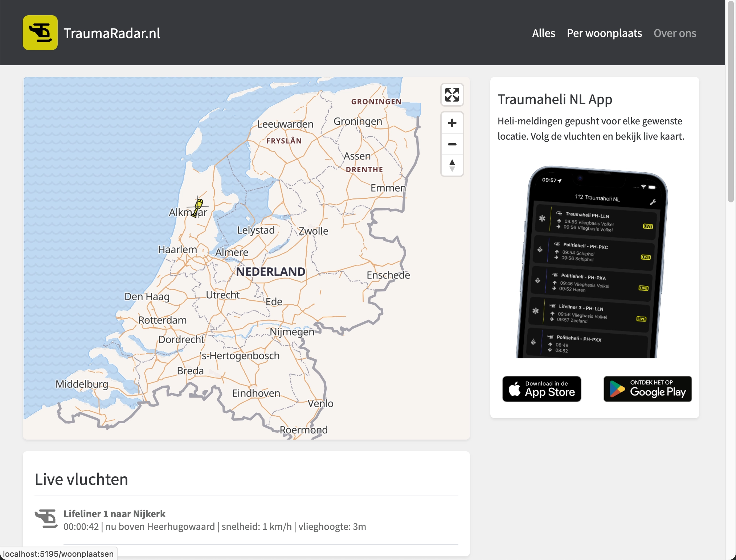Screen dimensions: 736x560
Task: Toggle fullscreen map view
Action: pyautogui.click(x=452, y=95)
